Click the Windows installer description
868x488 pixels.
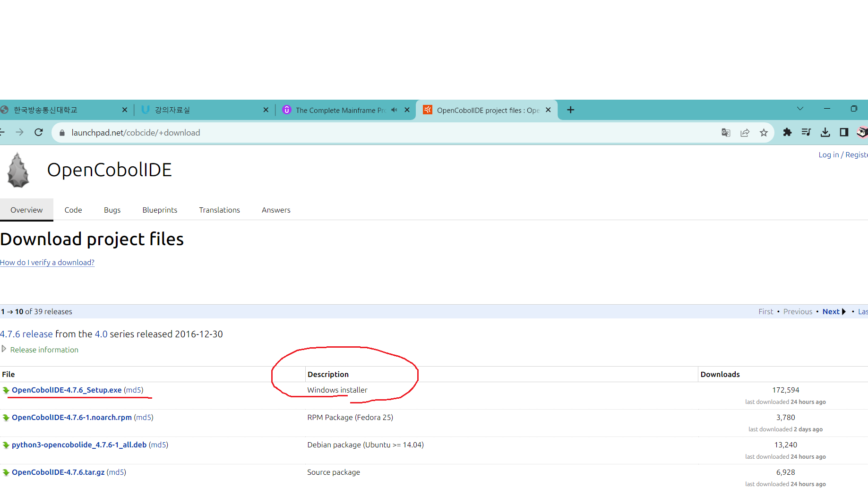[337, 390]
